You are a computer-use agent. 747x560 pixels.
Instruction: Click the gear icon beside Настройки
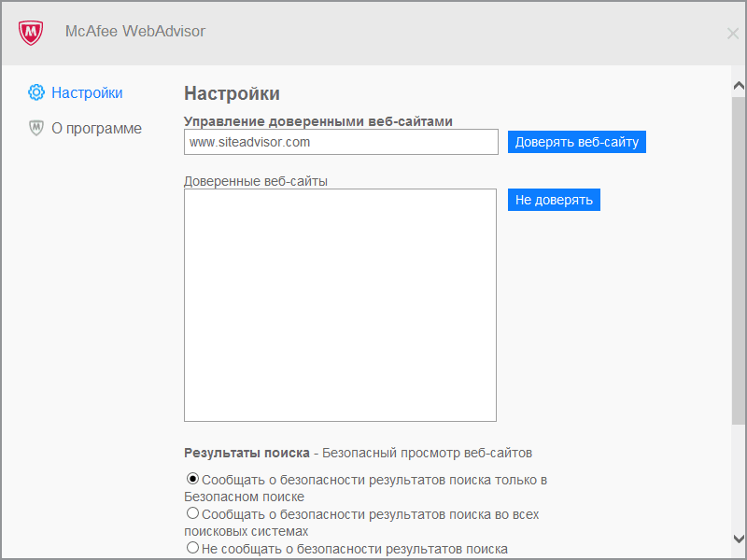36,91
